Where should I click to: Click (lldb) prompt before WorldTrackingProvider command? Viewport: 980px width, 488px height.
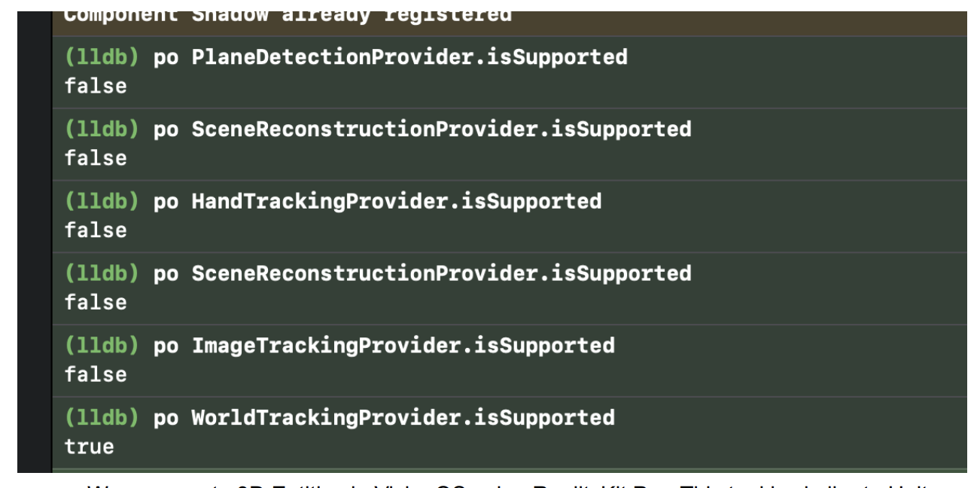102,418
